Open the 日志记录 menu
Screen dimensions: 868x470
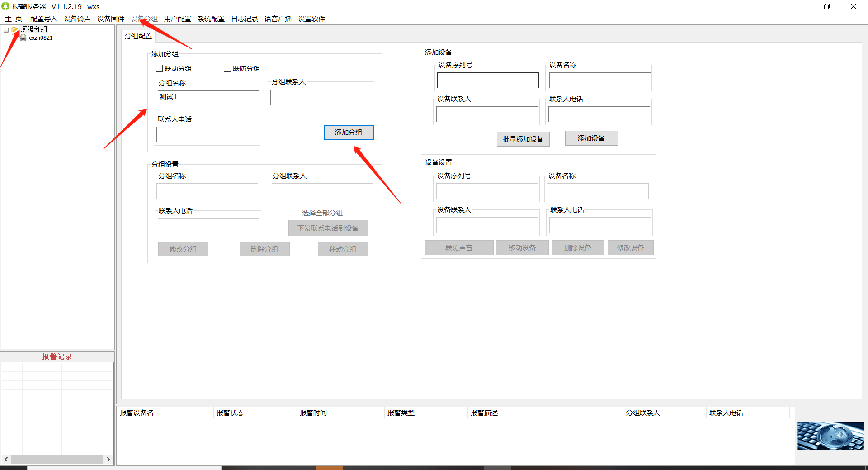(x=245, y=19)
